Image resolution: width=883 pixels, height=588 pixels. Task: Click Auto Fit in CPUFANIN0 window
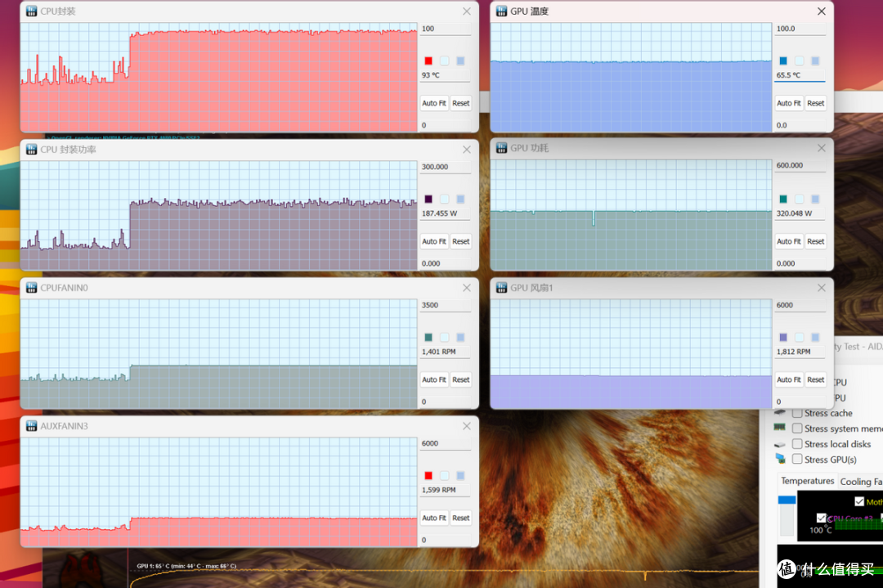pos(433,379)
